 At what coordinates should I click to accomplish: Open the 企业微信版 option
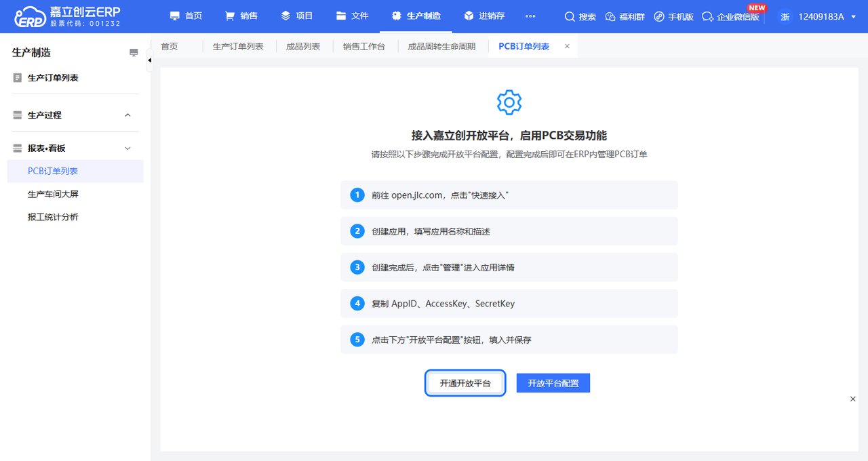click(730, 16)
